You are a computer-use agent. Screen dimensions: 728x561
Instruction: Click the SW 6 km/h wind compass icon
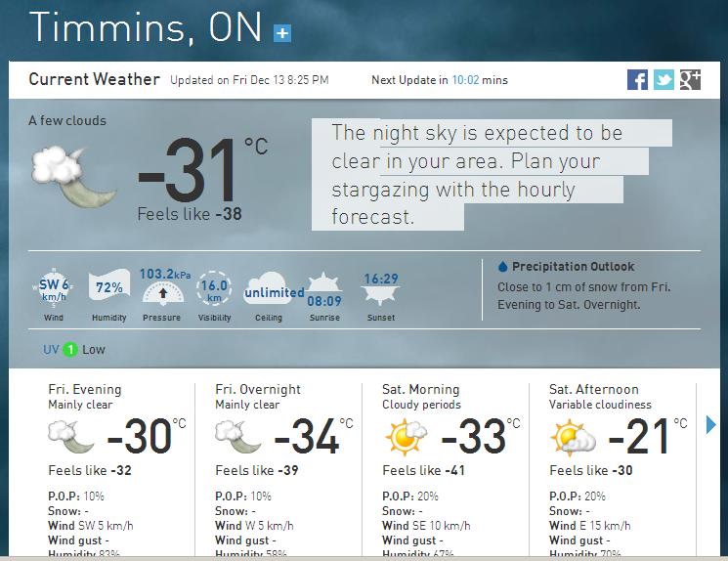[54, 289]
